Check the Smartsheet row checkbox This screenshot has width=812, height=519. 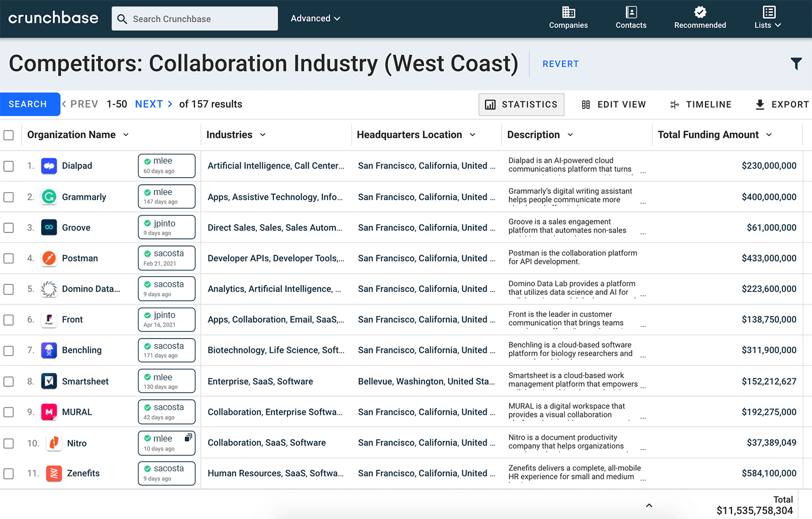pyautogui.click(x=9, y=381)
